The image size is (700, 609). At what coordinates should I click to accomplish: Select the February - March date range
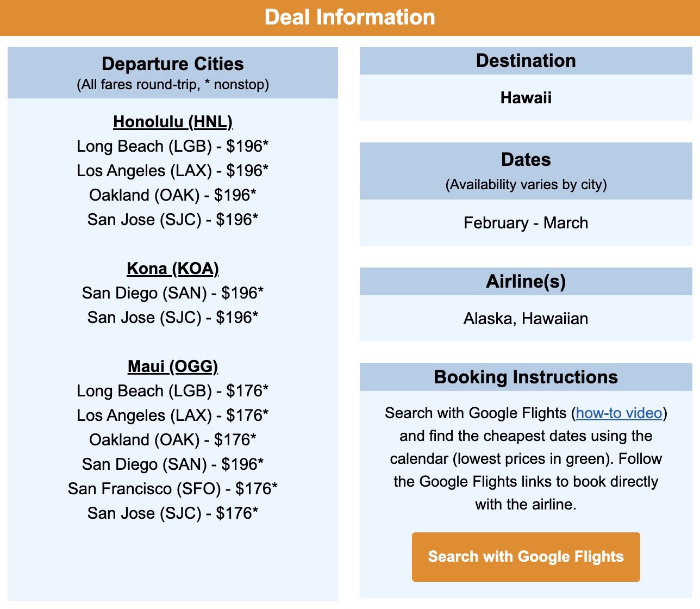coord(526,223)
